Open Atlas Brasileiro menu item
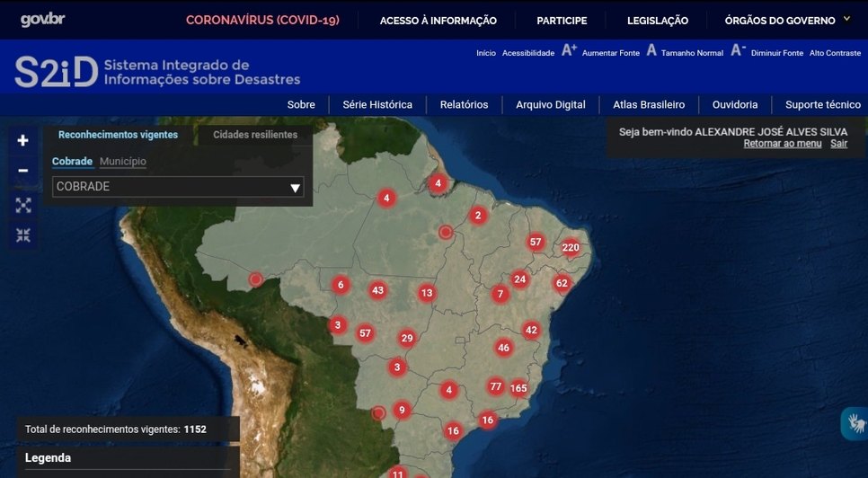 649,104
